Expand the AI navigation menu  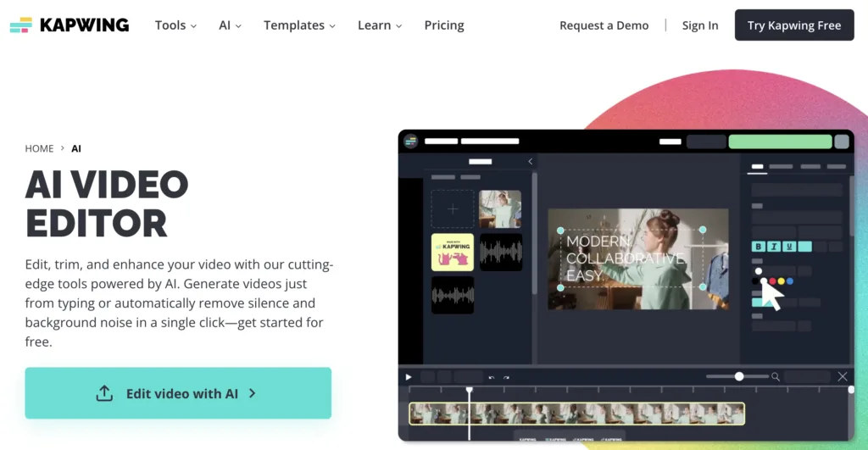pos(230,25)
